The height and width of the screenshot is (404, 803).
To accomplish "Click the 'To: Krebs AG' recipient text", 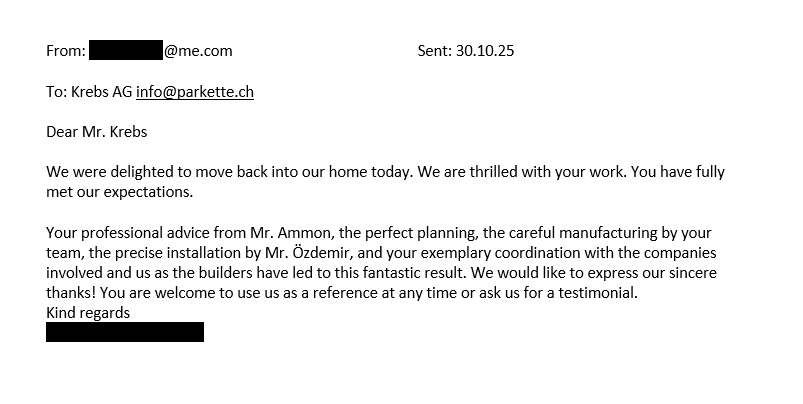I will tap(89, 92).
